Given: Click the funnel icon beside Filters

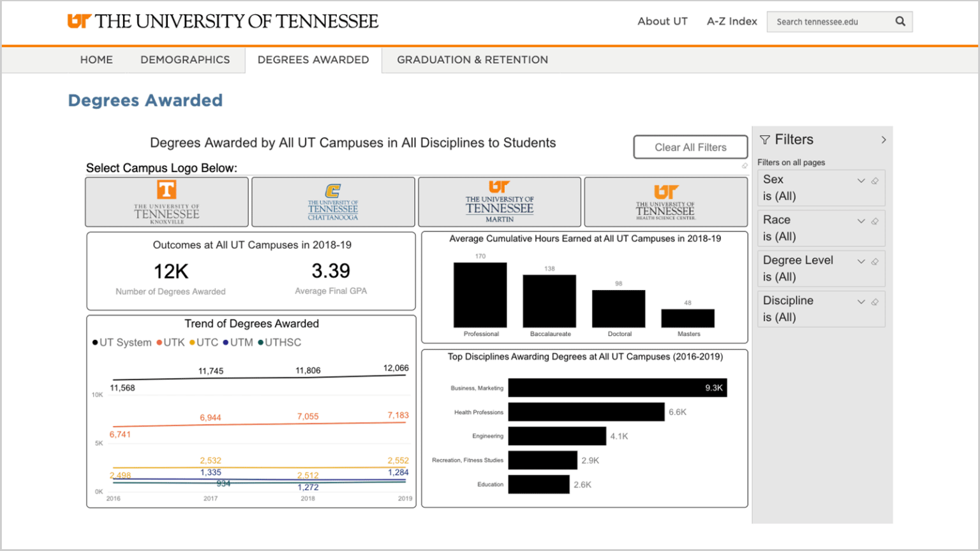Looking at the screenshot, I should tap(765, 140).
